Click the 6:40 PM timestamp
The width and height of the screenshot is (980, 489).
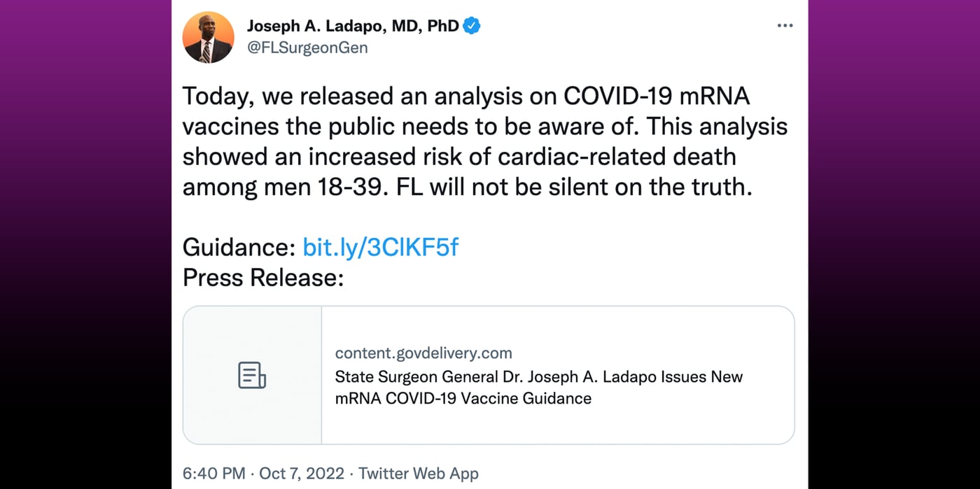point(213,474)
